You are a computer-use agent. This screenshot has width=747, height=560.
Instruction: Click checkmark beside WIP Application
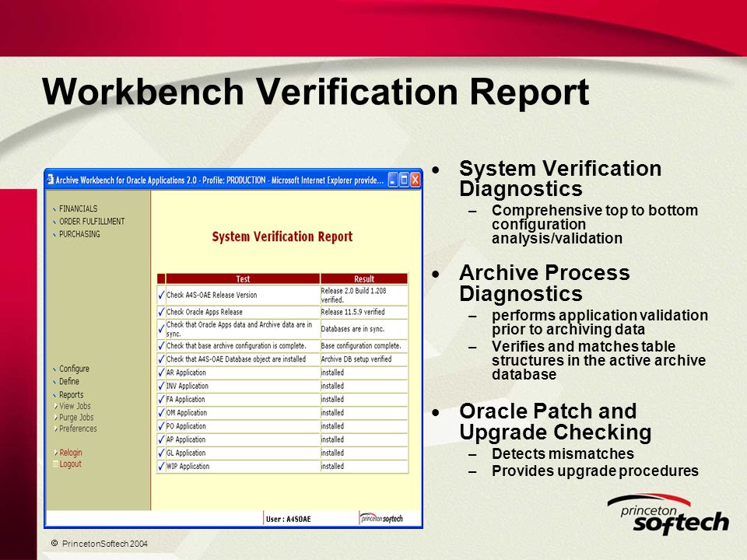161,466
